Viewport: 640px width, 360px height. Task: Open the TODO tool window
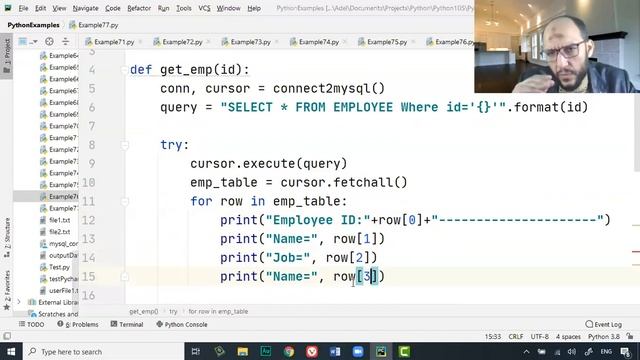click(31, 324)
